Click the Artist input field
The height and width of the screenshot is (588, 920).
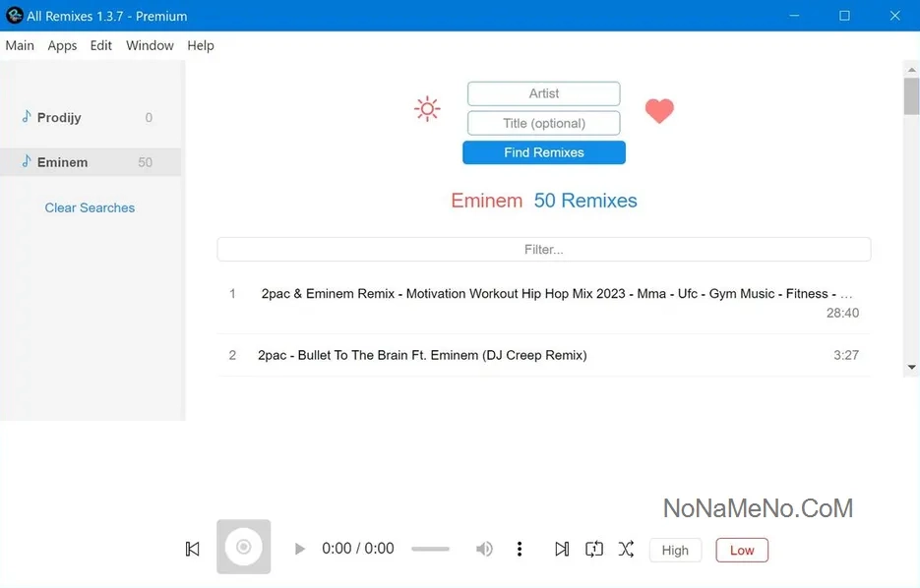[x=544, y=93]
